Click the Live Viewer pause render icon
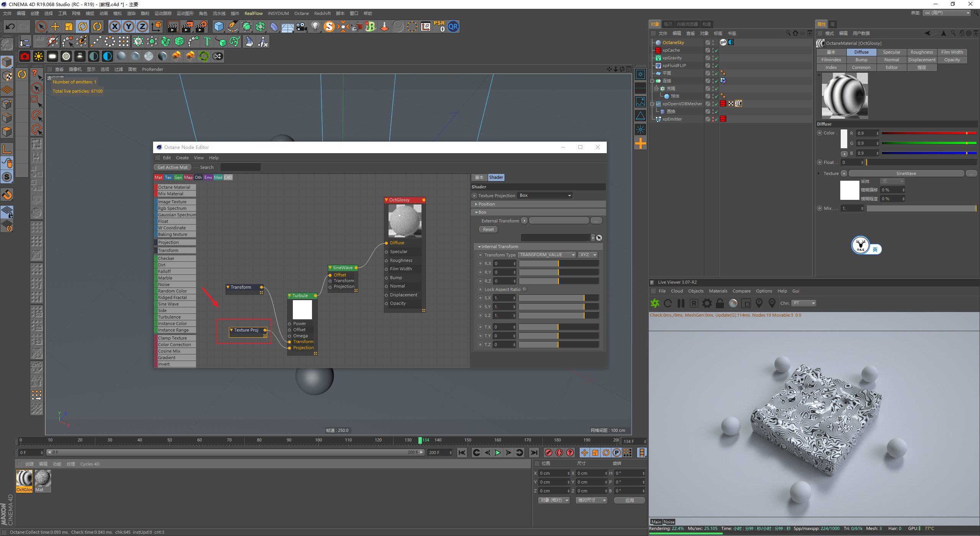This screenshot has height=536, width=980. coord(681,303)
